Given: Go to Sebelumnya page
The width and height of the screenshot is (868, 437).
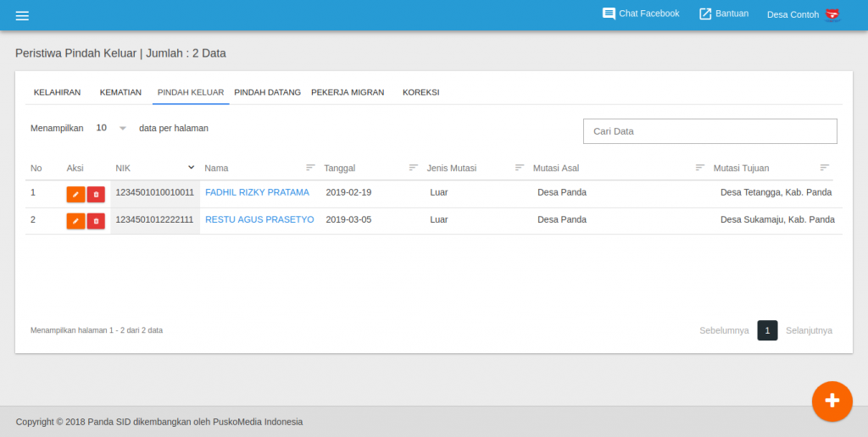Looking at the screenshot, I should tap(724, 331).
